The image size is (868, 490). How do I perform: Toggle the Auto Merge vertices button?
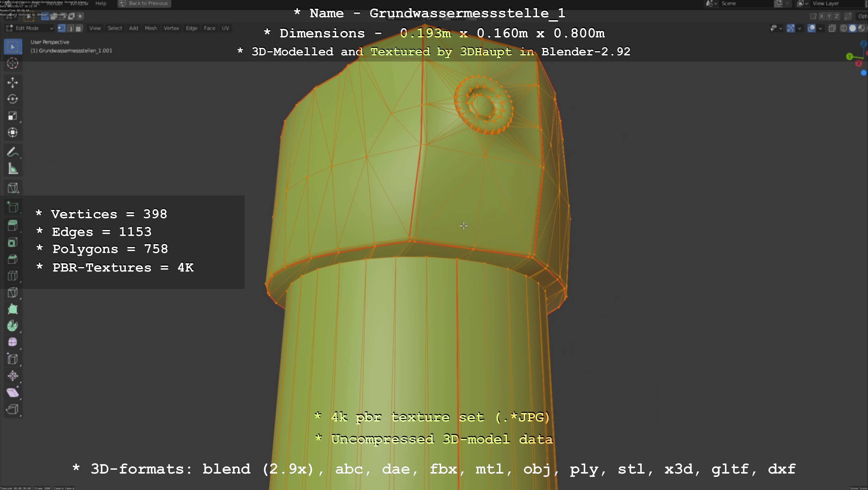[848, 16]
